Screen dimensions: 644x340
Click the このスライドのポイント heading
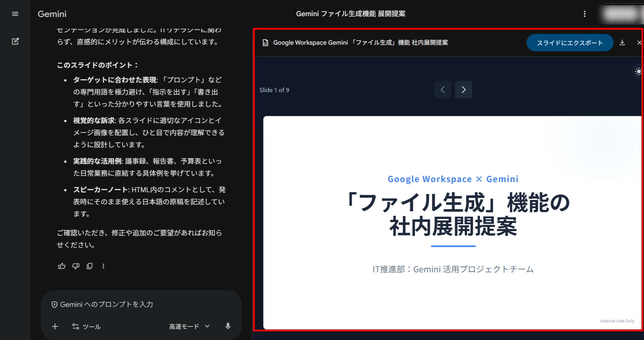click(x=98, y=65)
